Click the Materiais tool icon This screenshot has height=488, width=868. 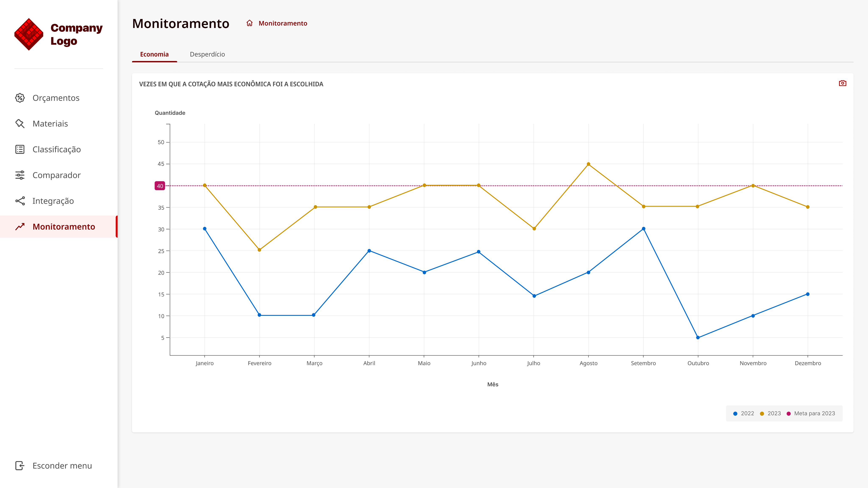20,124
